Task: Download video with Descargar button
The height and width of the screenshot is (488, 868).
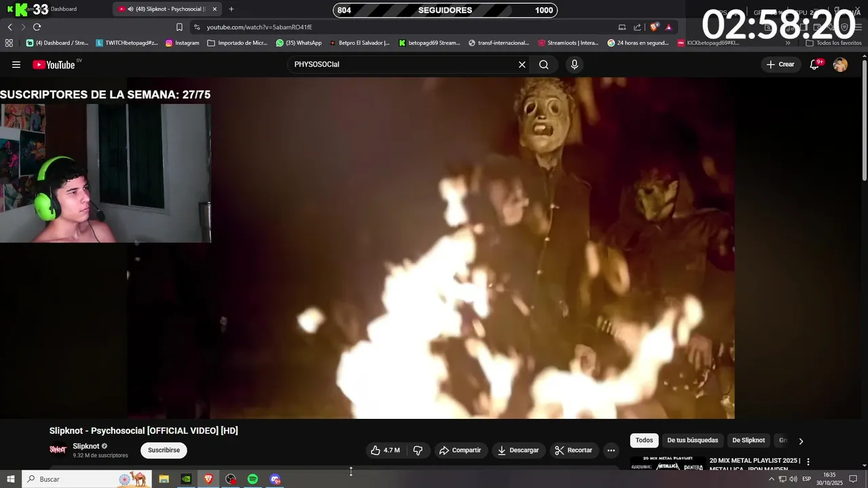Action: coord(518,450)
